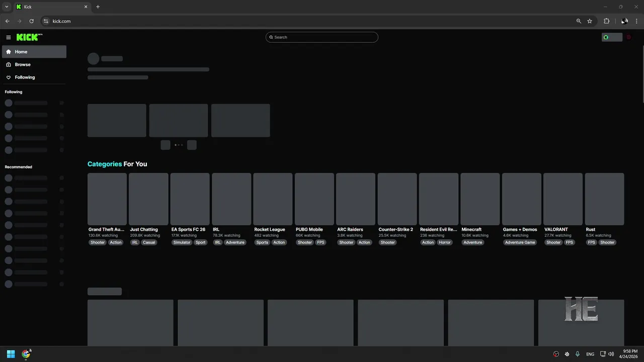Select the Kick browser tab
Viewport: 644px width, 362px height.
click(x=52, y=7)
